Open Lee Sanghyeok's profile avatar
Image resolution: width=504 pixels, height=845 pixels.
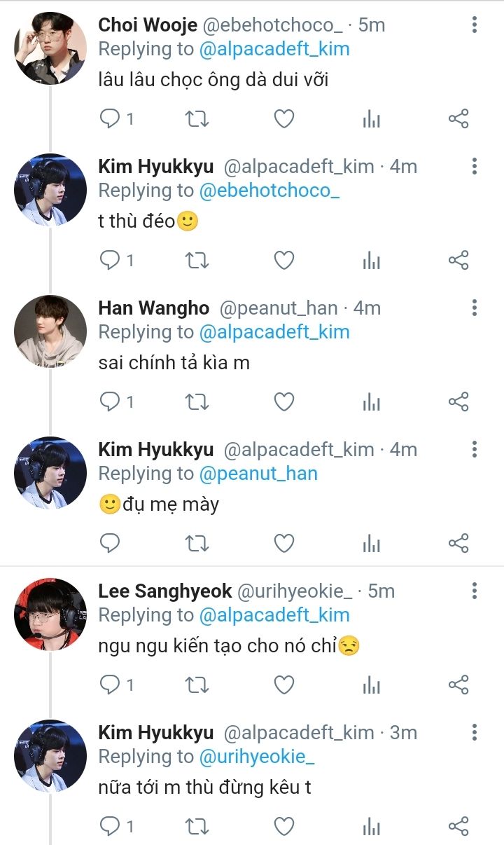50,614
